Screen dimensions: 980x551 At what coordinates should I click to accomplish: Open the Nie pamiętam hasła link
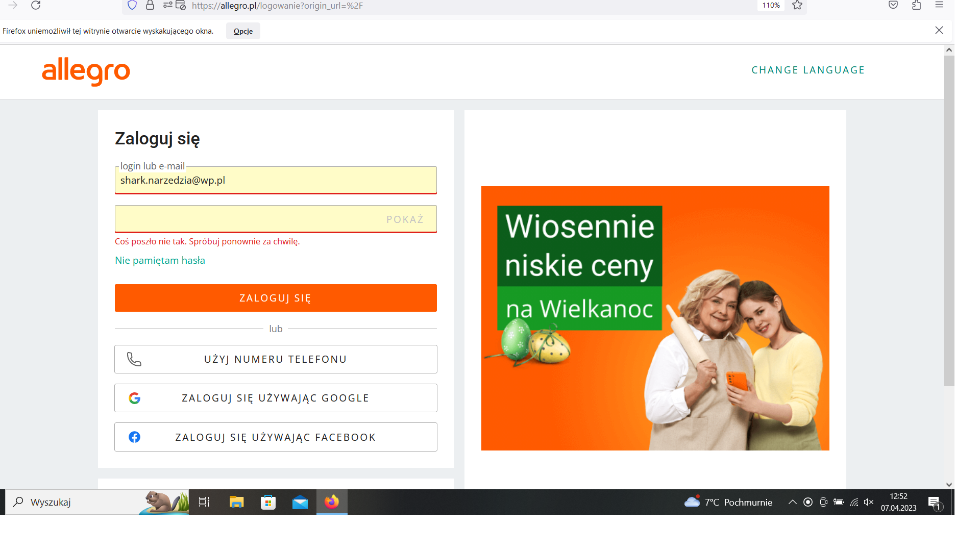(x=160, y=260)
